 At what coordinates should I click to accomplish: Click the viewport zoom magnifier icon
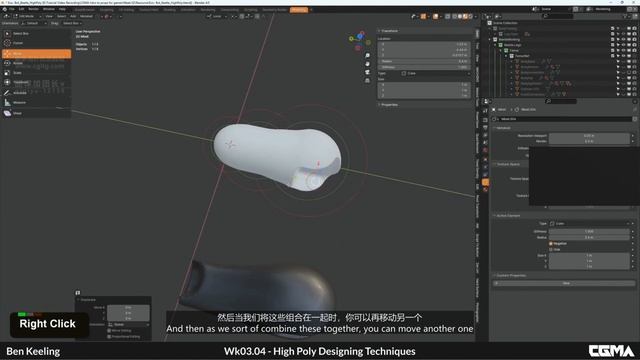pyautogui.click(x=367, y=56)
